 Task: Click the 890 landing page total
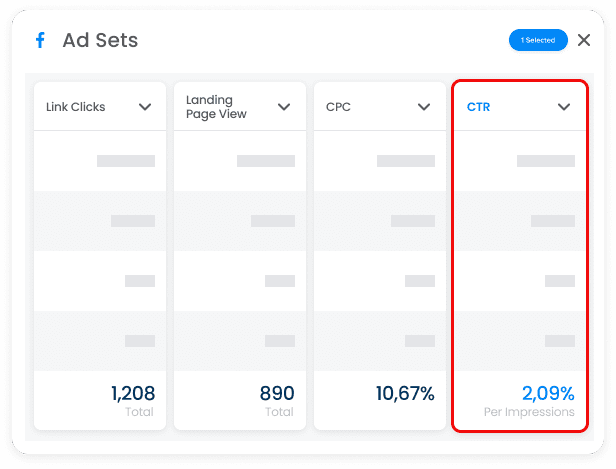(277, 393)
